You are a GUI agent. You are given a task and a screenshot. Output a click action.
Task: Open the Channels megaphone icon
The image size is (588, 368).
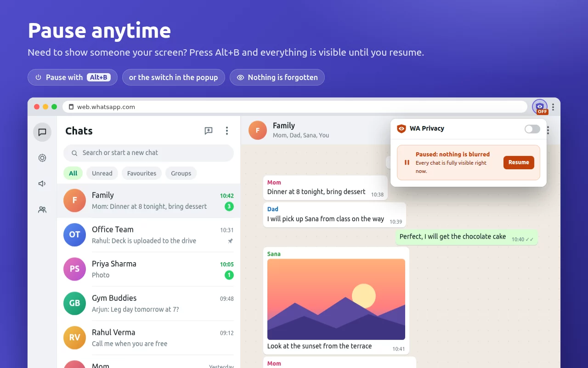42,184
